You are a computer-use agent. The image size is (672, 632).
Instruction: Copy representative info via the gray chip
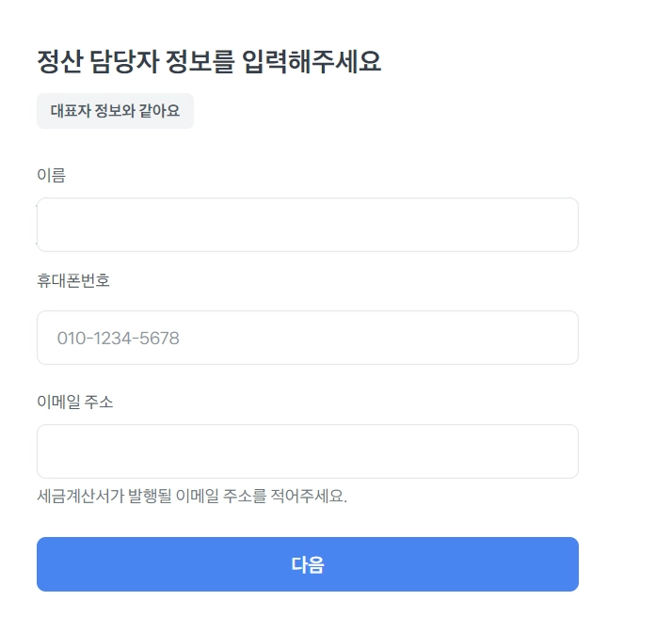pyautogui.click(x=115, y=111)
